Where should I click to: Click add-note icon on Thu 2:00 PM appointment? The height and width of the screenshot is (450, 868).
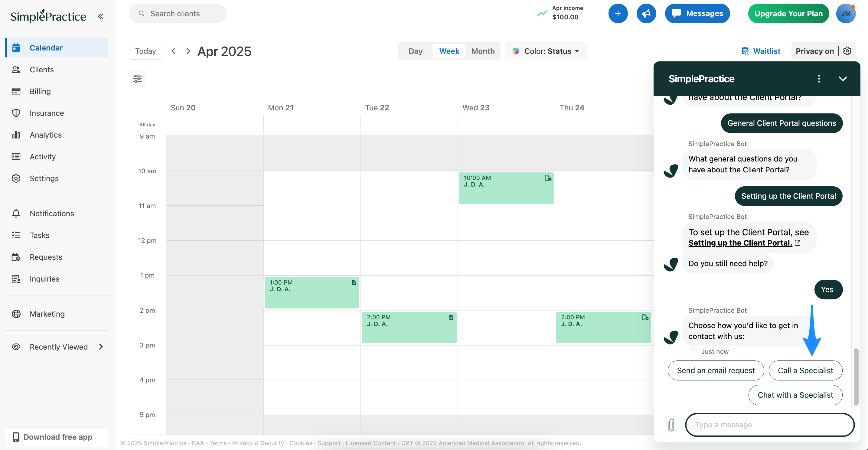(x=645, y=317)
